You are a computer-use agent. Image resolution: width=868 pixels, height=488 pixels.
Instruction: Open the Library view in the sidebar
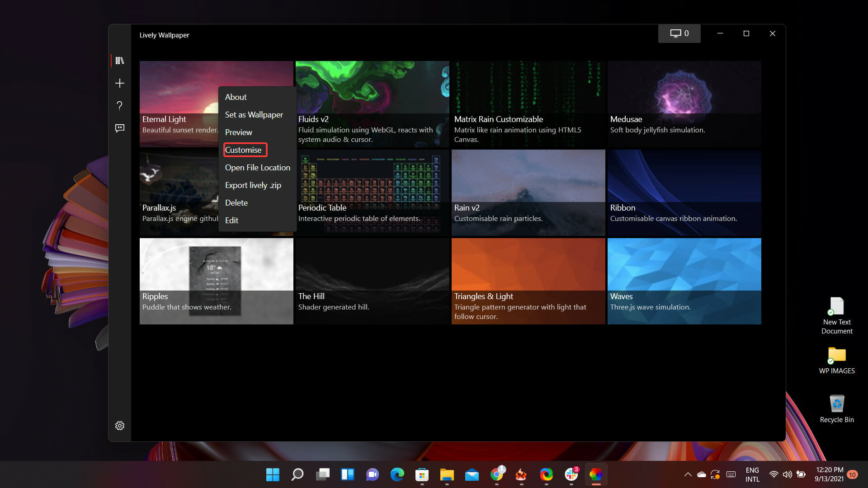[119, 60]
